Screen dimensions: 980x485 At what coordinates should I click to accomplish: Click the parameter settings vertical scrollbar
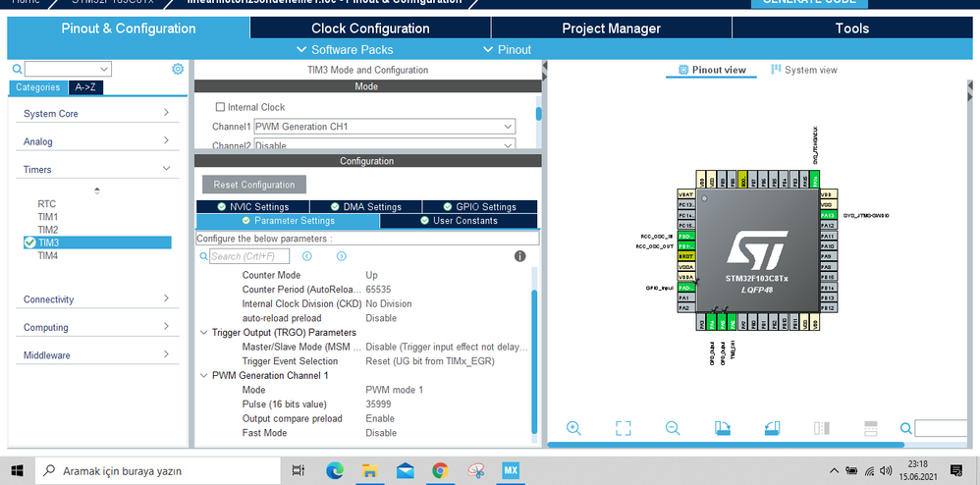[x=534, y=361]
